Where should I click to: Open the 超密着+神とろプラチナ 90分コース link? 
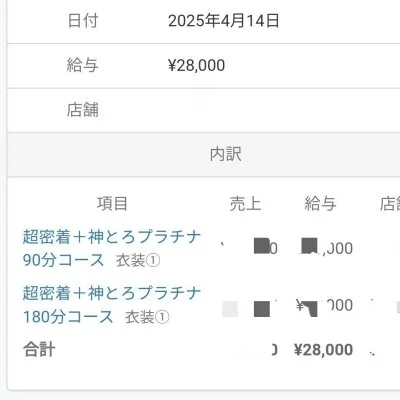[112, 248]
